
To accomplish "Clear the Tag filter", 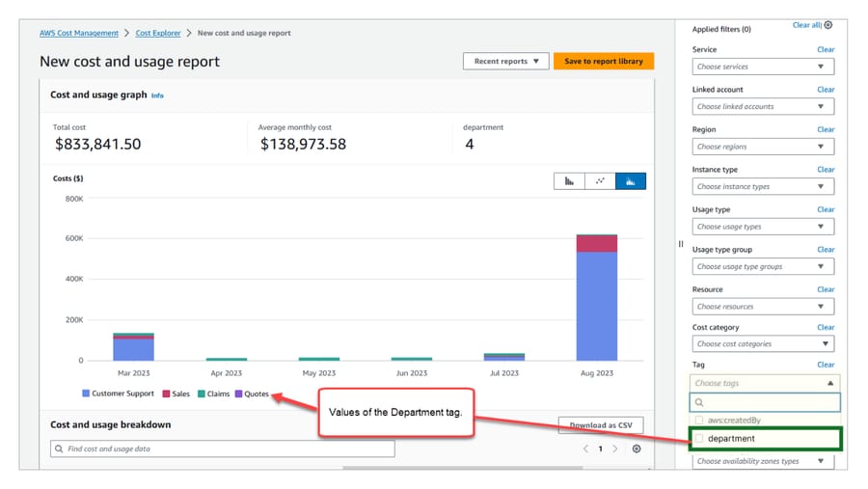I will (826, 365).
